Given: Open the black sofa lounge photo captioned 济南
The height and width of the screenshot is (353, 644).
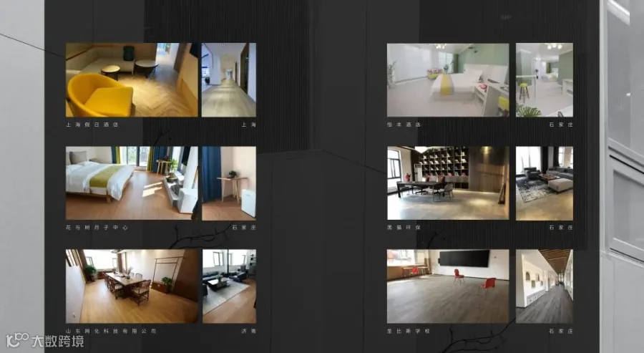Looking at the screenshot, I should pyautogui.click(x=229, y=286).
